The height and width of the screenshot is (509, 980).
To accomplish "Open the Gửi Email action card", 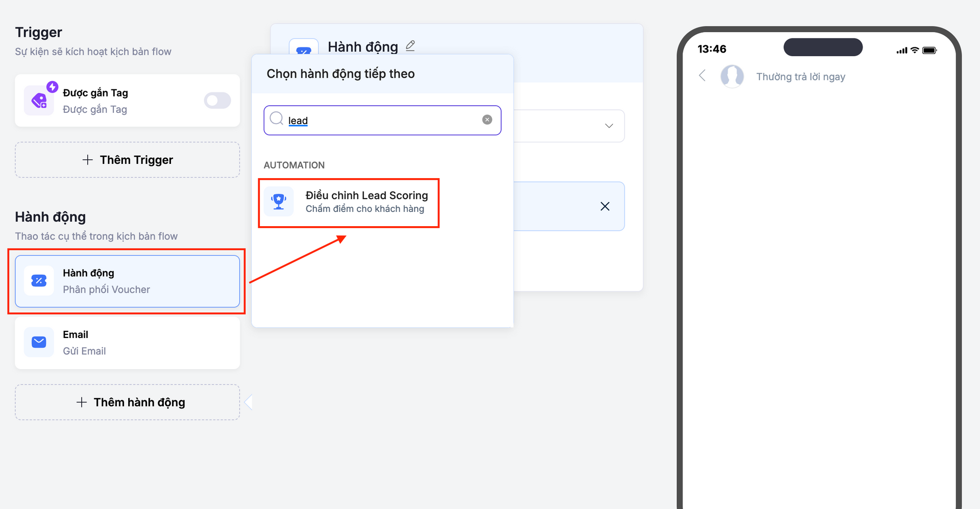I will point(128,343).
